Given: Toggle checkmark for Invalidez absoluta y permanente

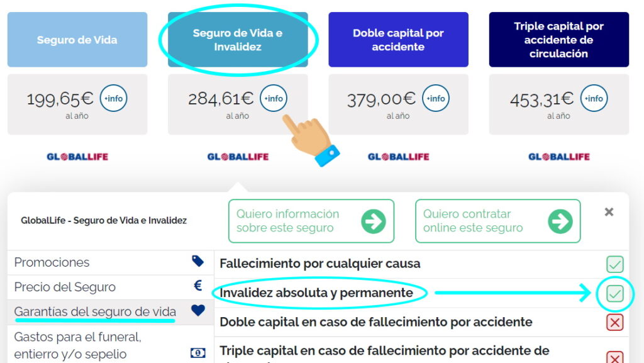Looking at the screenshot, I should (x=615, y=293).
